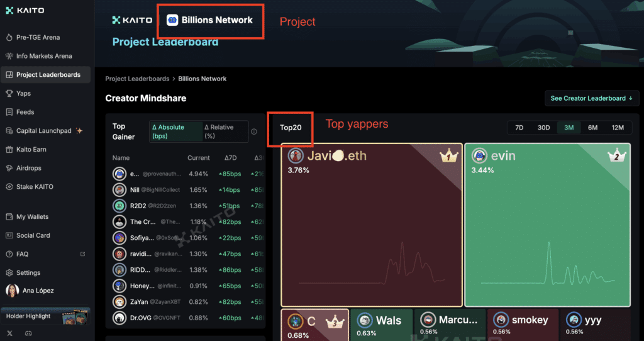
Task: Open the FAQ external link
Action: click(82, 254)
